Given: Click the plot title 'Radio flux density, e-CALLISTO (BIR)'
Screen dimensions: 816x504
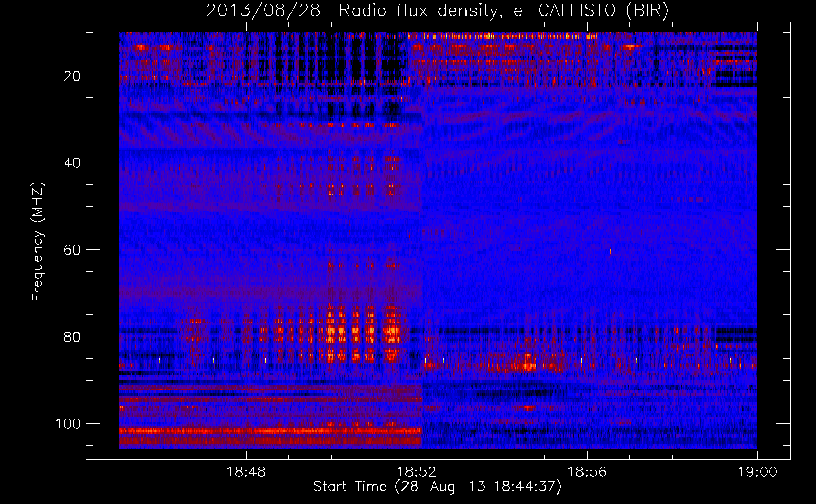Looking at the screenshot, I should [503, 11].
